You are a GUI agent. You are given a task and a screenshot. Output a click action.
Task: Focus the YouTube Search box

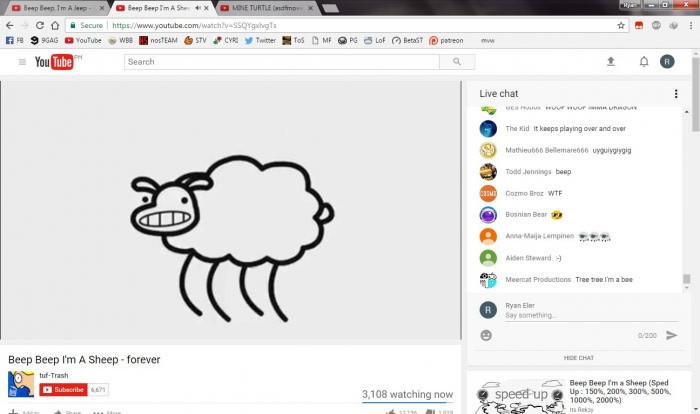pos(282,62)
